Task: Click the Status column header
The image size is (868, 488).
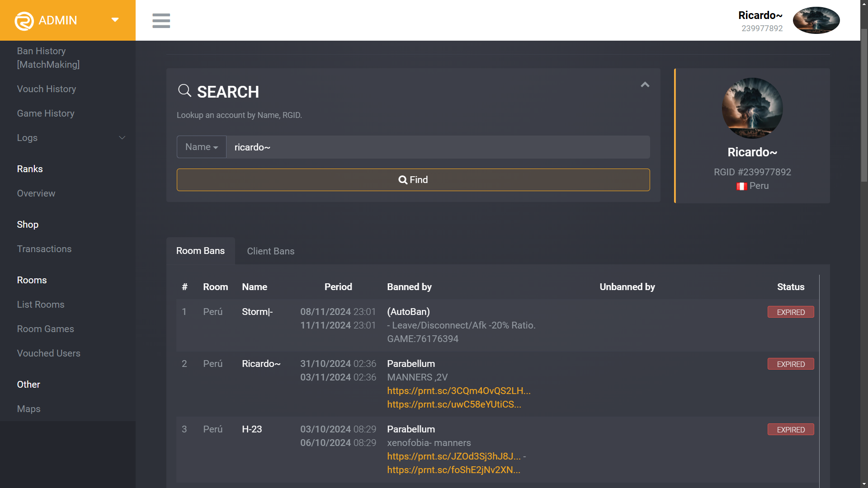Action: 791,287
